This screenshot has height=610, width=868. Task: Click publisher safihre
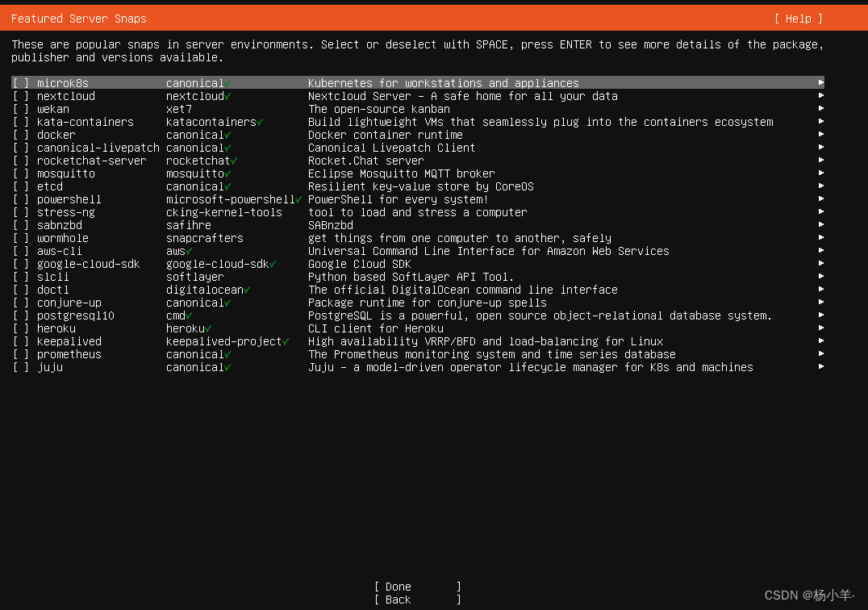tap(188, 225)
